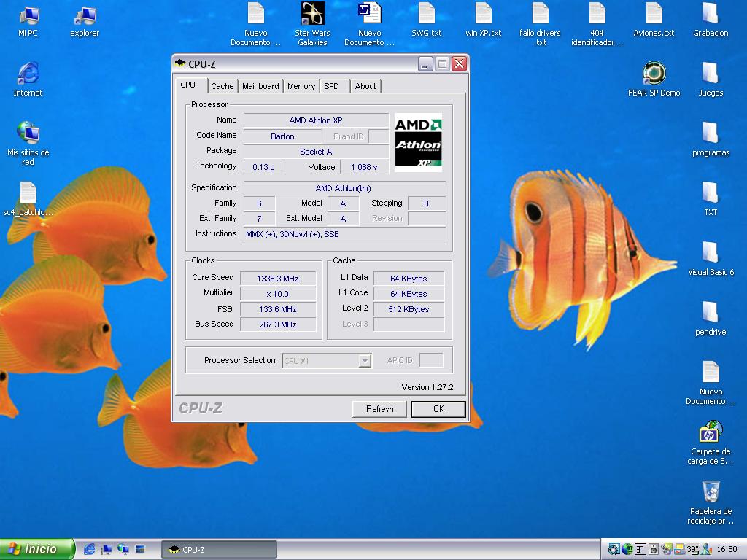Open the FEAR SP Demo shortcut
Screen dimensions: 747x560
[x=654, y=74]
